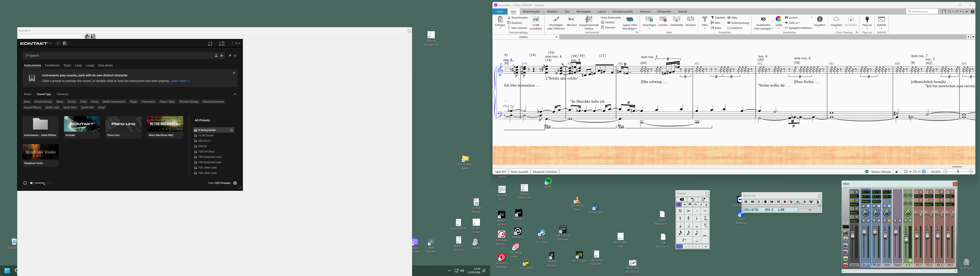Open the Spotify desktop shortcut

coord(548,183)
